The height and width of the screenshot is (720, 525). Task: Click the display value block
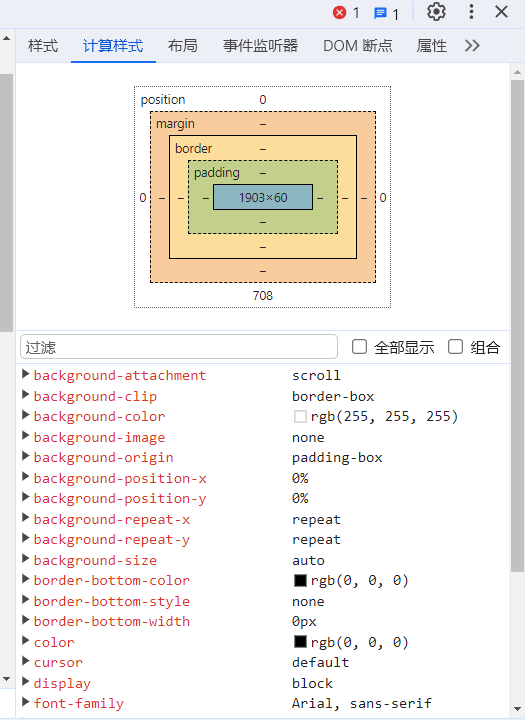click(x=312, y=683)
